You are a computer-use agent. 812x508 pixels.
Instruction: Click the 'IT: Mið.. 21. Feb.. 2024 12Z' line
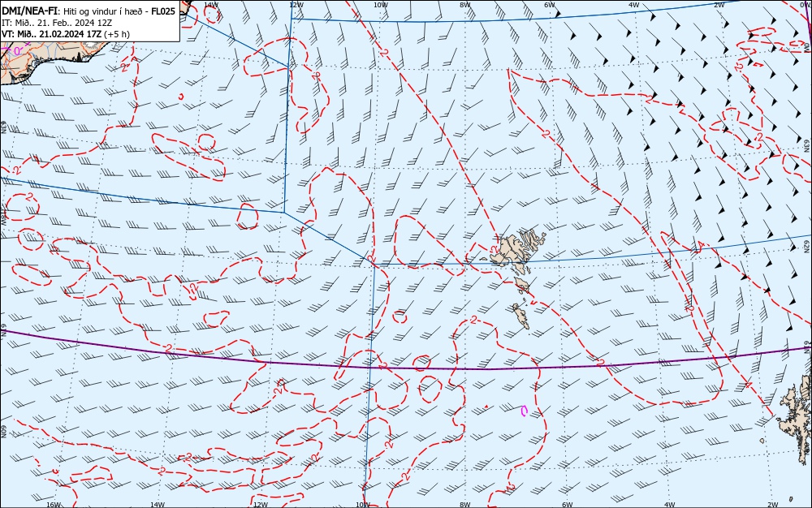[57, 23]
